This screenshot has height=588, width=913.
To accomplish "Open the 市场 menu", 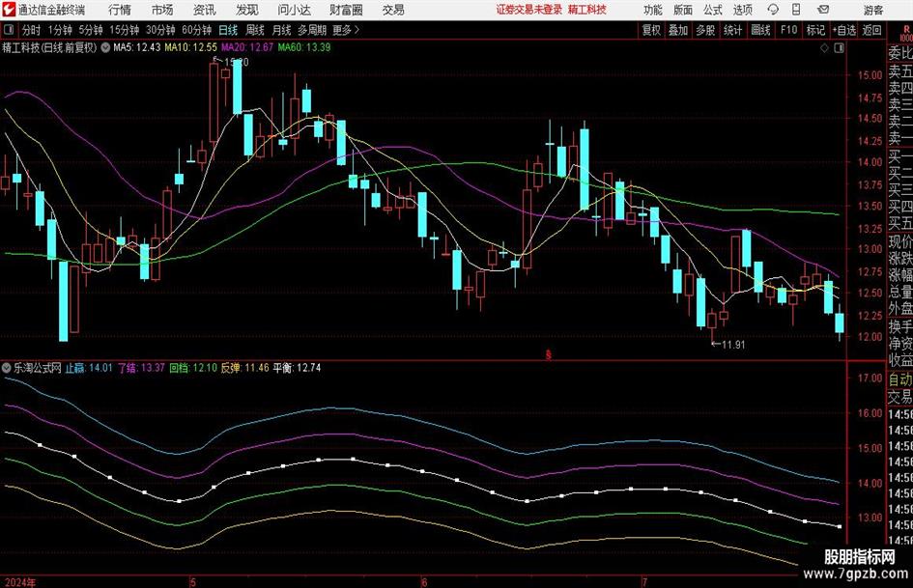I will [162, 10].
